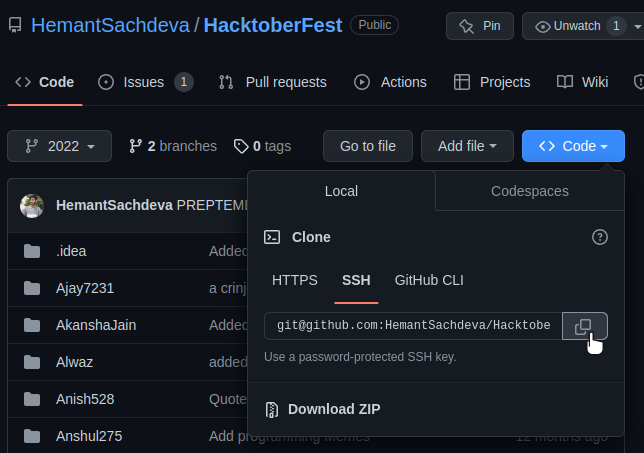Select the Code repository tab
Image resolution: width=644 pixels, height=453 pixels.
[45, 82]
